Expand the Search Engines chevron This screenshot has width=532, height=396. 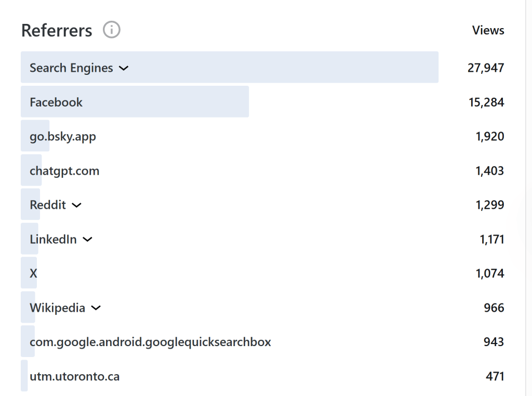tap(124, 68)
